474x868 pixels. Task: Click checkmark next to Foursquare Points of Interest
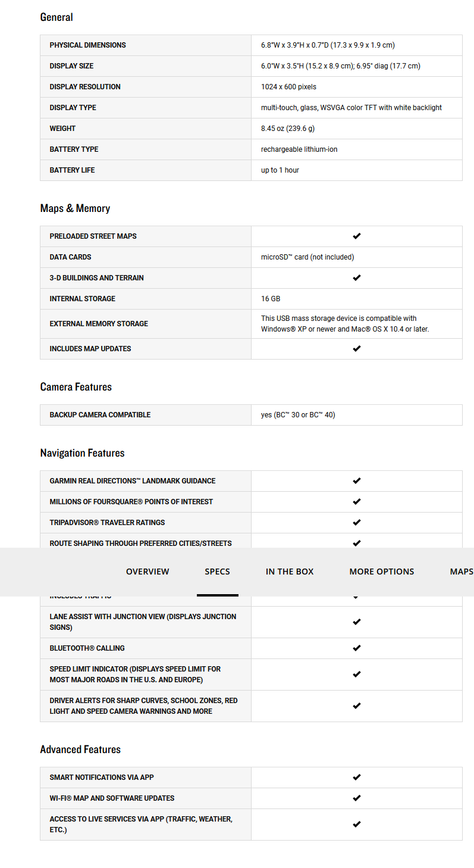[357, 502]
